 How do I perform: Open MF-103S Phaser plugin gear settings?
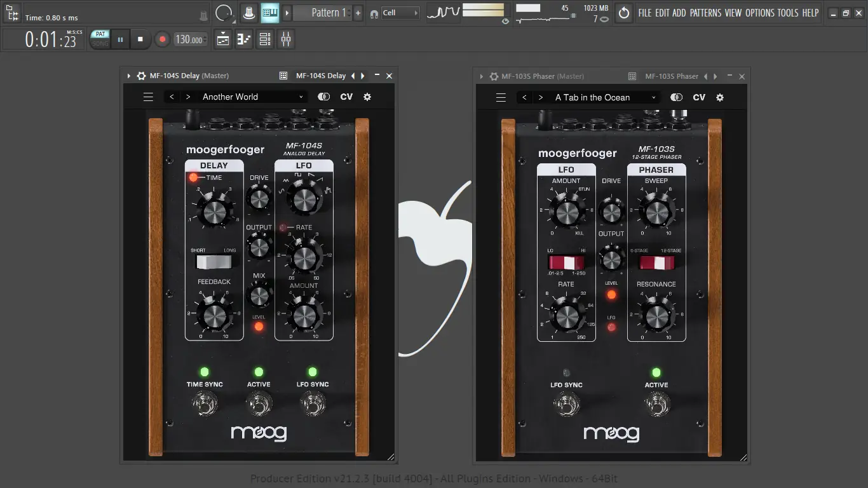click(494, 76)
